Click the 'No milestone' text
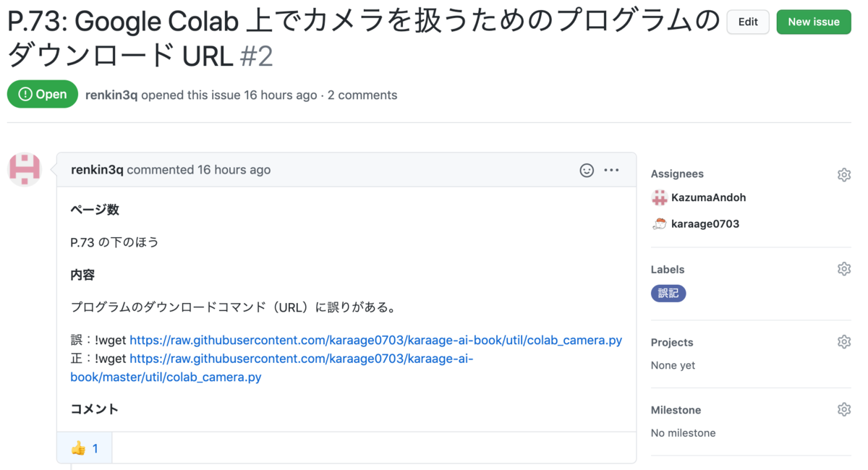868x470 pixels. click(684, 433)
